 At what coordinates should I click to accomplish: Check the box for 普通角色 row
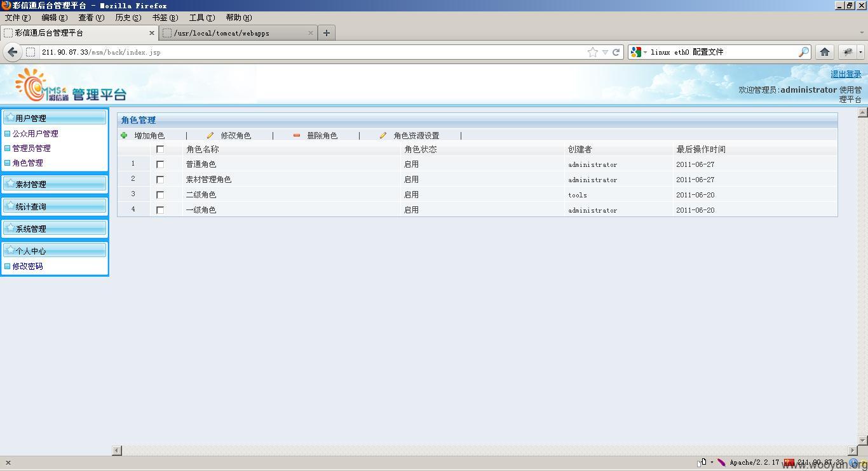click(x=160, y=164)
